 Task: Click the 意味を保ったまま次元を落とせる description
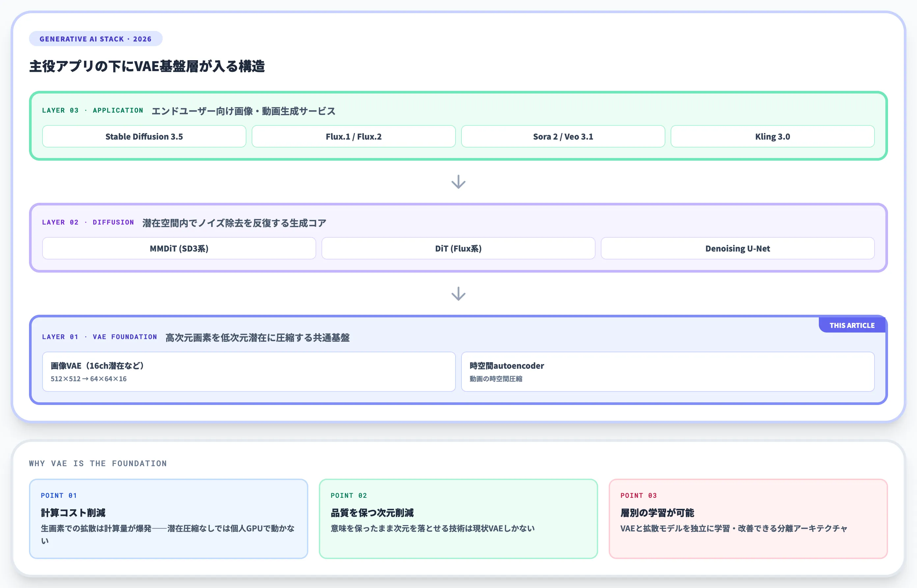[x=433, y=528]
